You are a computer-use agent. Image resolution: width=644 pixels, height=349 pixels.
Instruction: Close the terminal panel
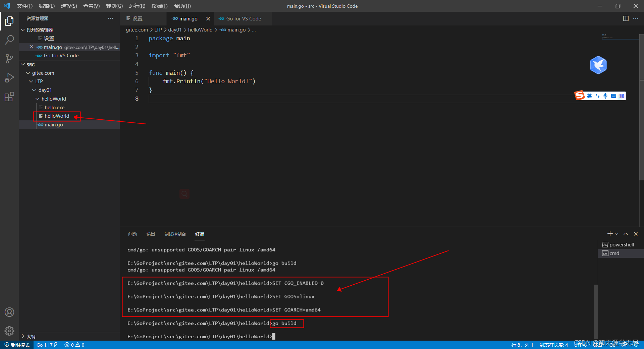click(x=636, y=234)
